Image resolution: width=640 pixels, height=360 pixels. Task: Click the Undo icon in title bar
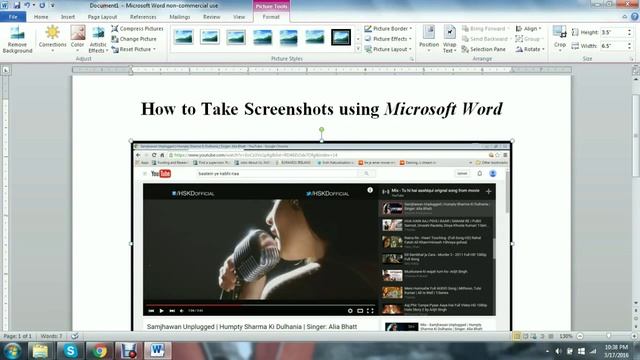pos(27,5)
